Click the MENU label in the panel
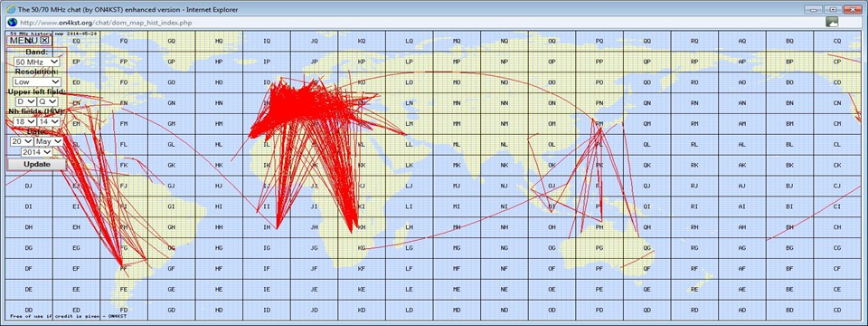868x326 pixels. 24,40
